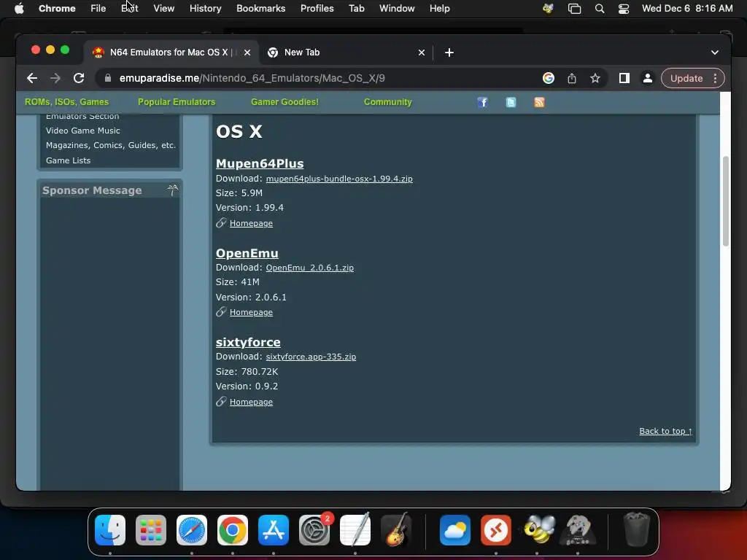Reload the emuparadise page
747x560 pixels.
pyautogui.click(x=79, y=78)
